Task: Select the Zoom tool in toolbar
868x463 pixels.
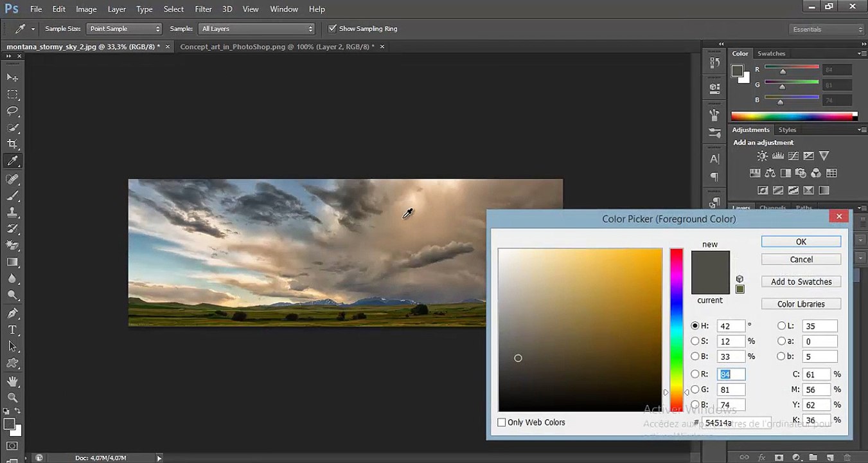Action: 12,397
